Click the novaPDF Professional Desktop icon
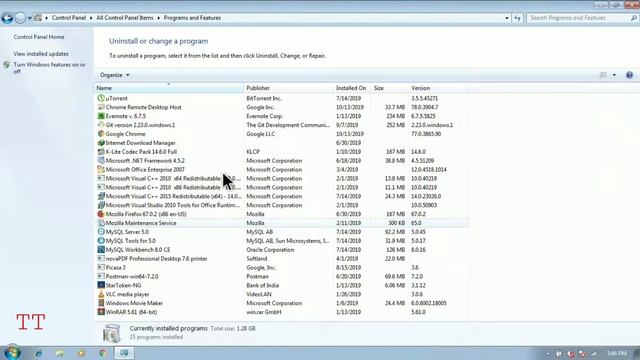 (101, 258)
